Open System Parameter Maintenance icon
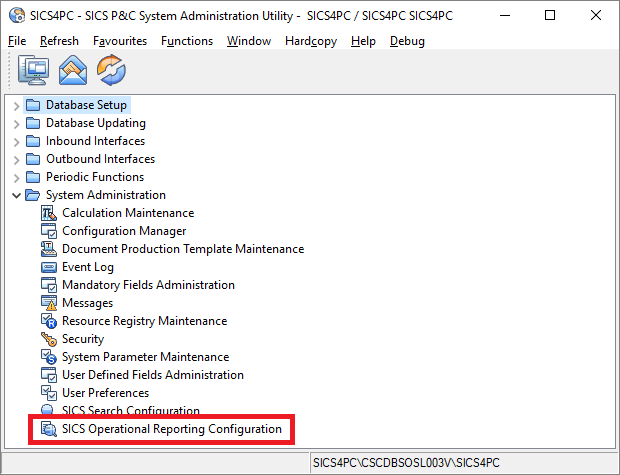The height and width of the screenshot is (475, 620). [x=49, y=357]
